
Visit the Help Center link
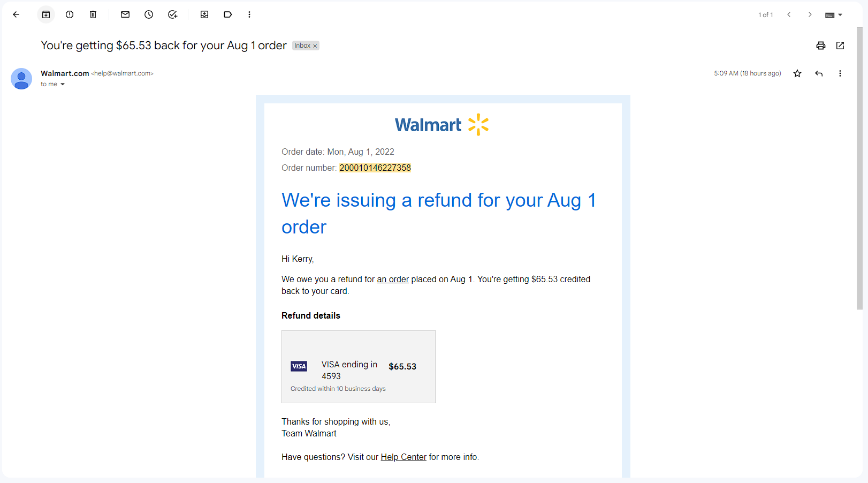[x=403, y=457]
